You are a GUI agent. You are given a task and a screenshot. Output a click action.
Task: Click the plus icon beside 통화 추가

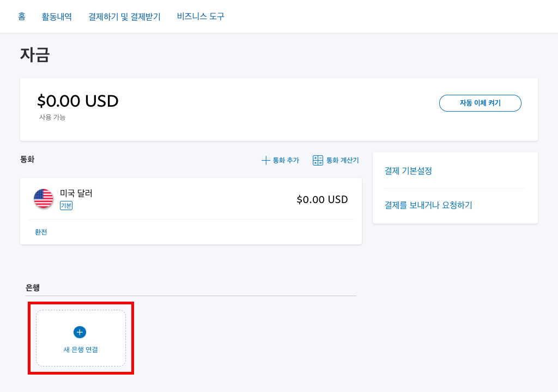pos(266,160)
